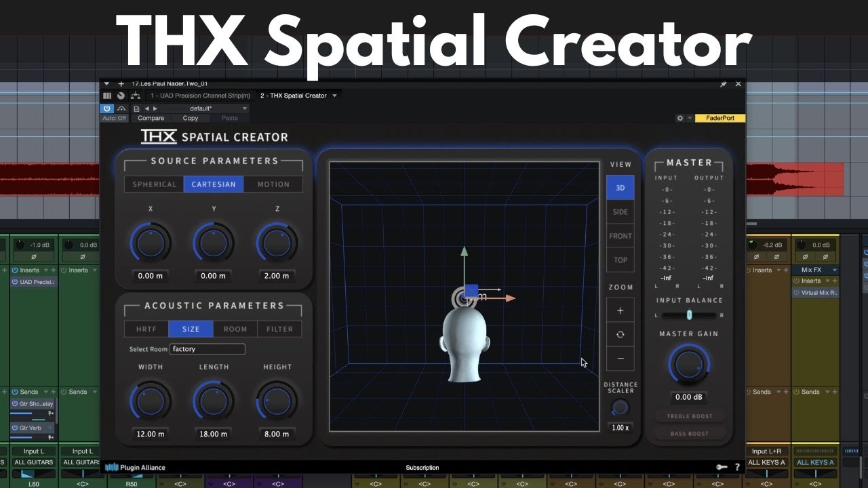
Task: Enable the Treble Boost button
Action: click(689, 416)
